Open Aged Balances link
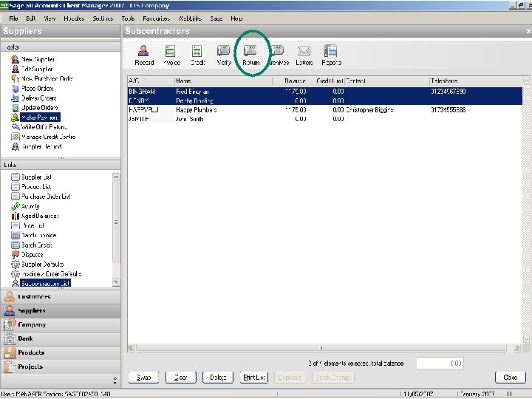 pyautogui.click(x=35, y=216)
